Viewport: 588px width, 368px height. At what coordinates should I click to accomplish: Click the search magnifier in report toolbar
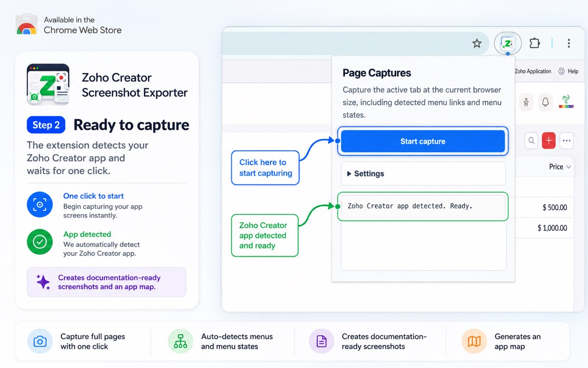(531, 140)
